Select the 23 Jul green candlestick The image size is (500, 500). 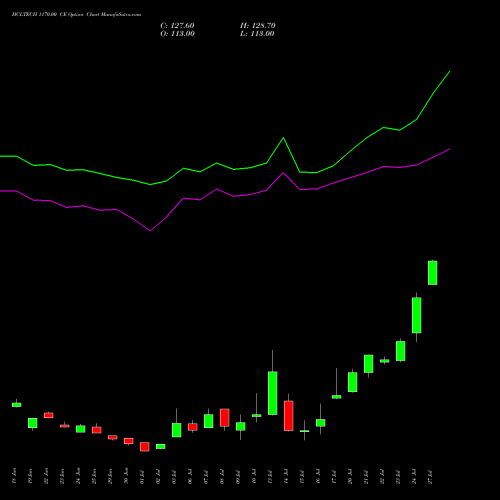(401, 351)
